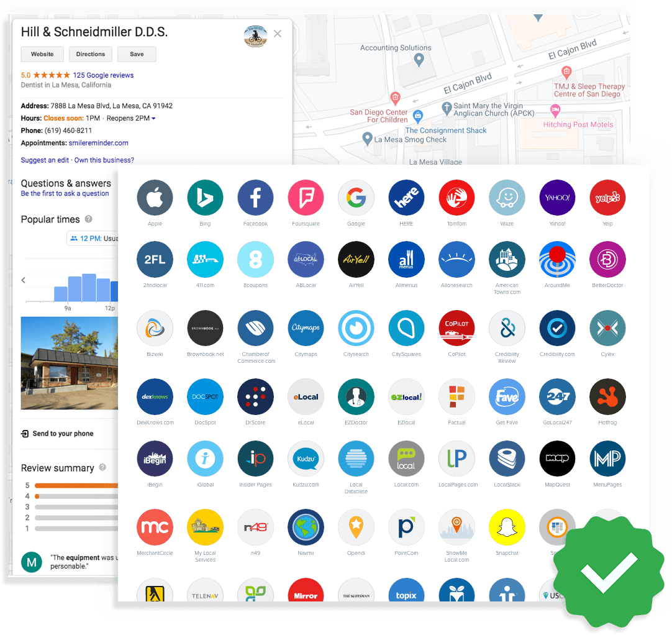
Task: Click the Hitching Post Motels map pin
Action: (555, 111)
